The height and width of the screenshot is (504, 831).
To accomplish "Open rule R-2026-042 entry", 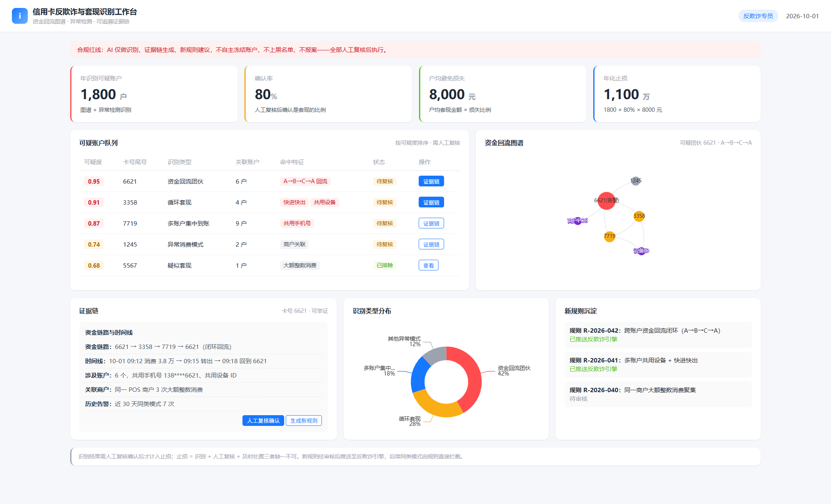I will click(x=658, y=335).
